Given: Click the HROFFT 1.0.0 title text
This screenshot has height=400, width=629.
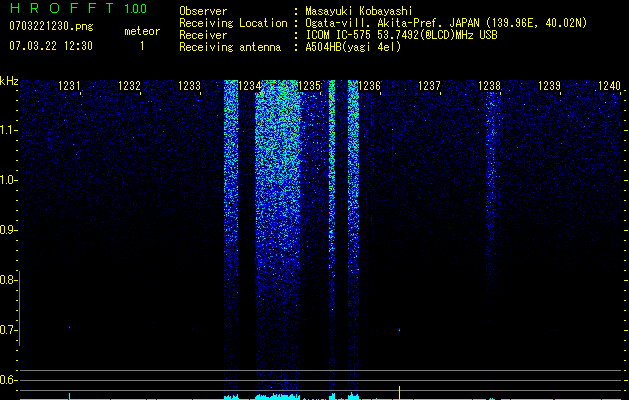Looking at the screenshot, I should (78, 8).
